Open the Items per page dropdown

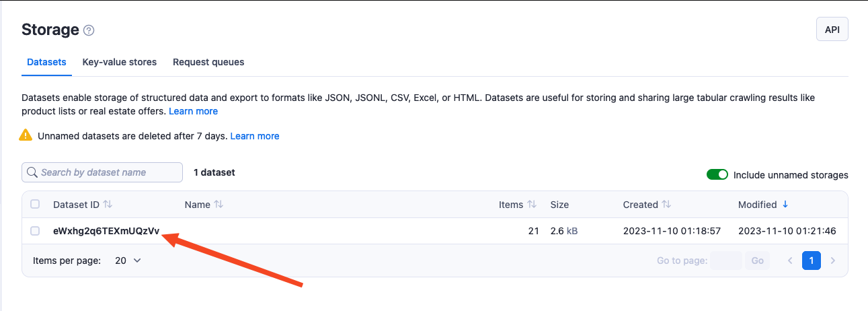(x=128, y=261)
